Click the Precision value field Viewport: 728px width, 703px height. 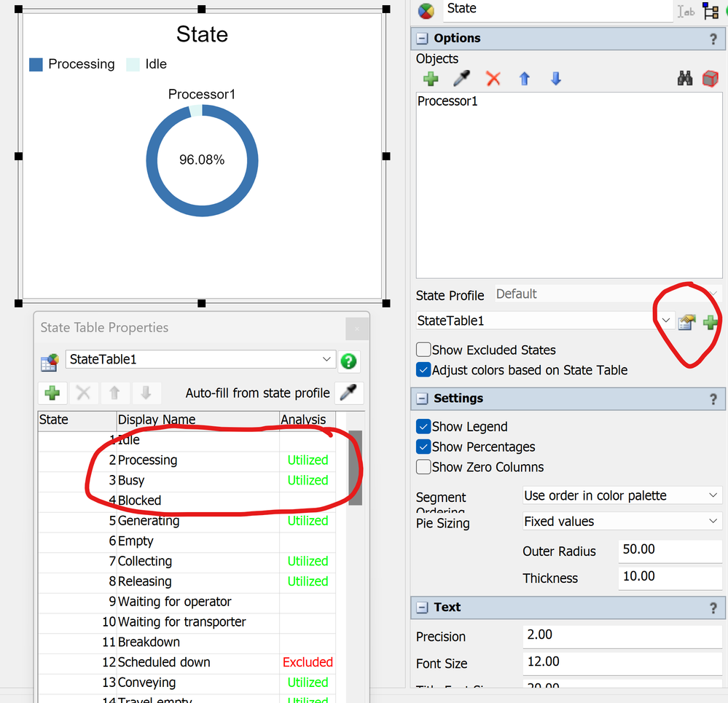point(622,636)
